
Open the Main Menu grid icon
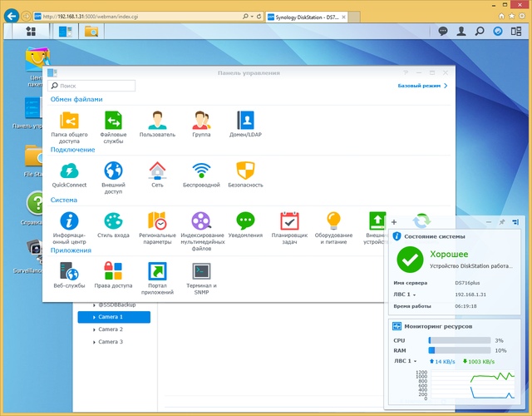(31, 32)
